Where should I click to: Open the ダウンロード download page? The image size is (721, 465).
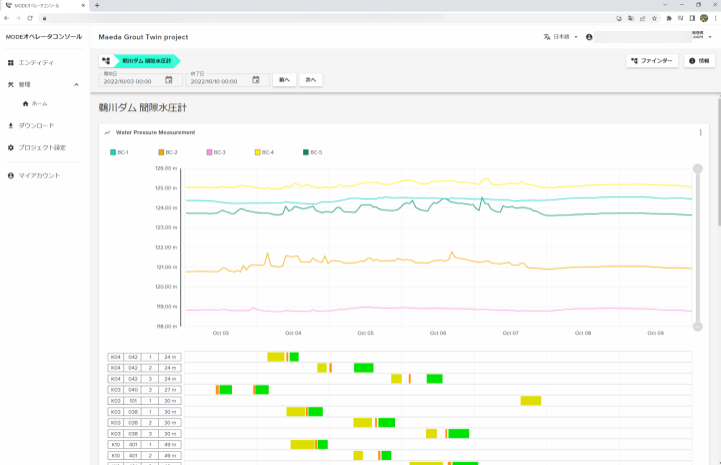35,125
